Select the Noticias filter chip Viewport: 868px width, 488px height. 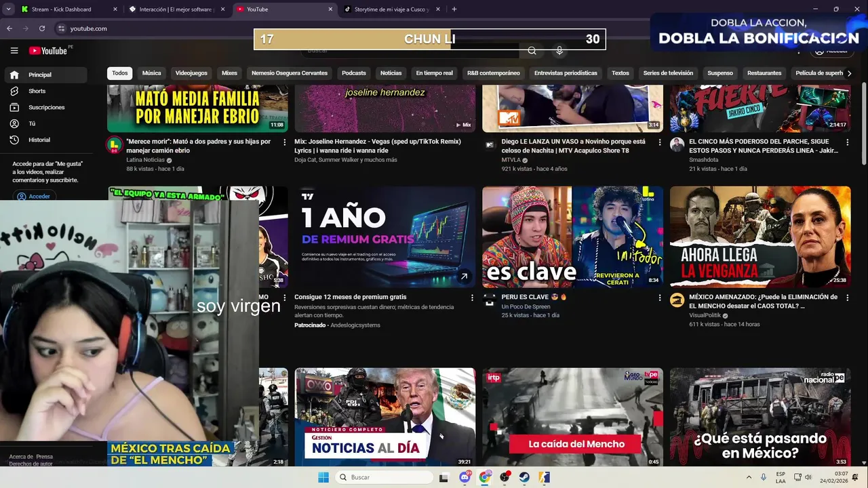(391, 73)
